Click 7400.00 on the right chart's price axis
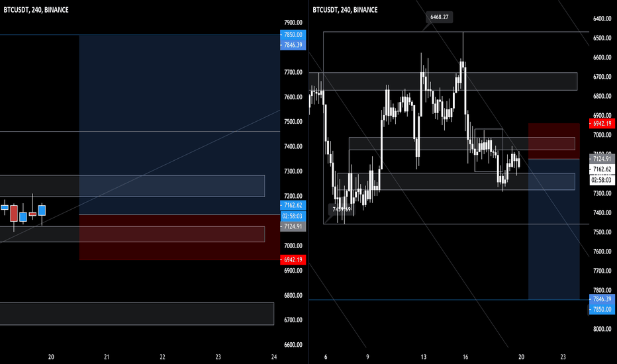The width and height of the screenshot is (617, 364). (x=602, y=213)
